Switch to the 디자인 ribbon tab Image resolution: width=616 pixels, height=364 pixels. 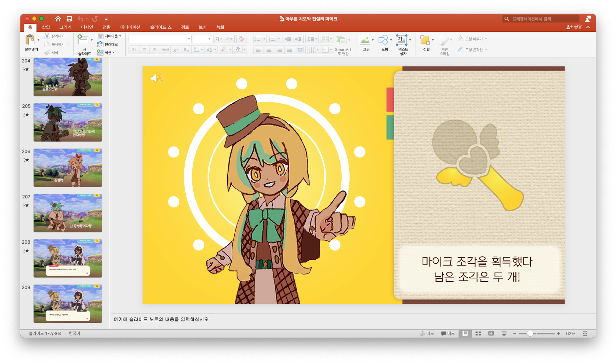(x=87, y=27)
